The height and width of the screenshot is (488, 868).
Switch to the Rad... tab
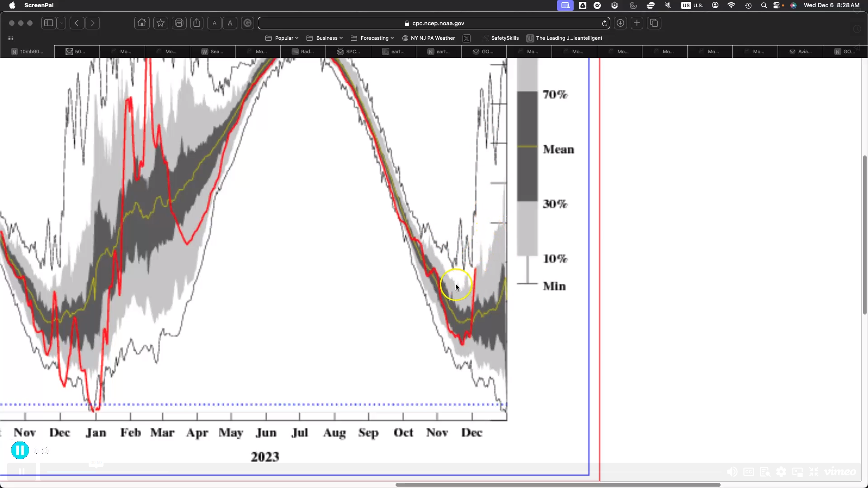point(303,52)
